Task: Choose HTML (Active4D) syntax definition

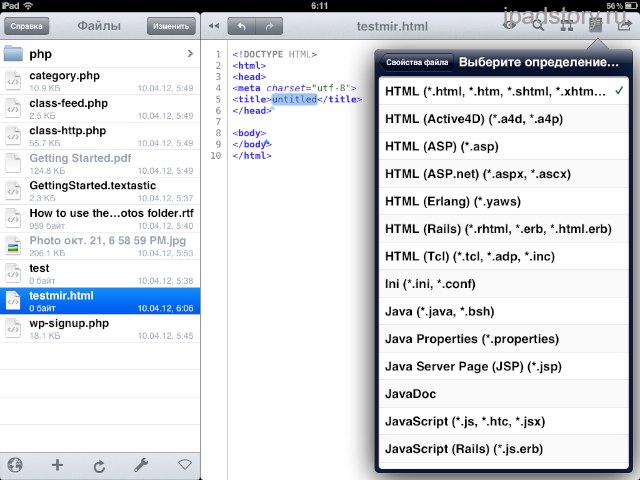Action: pyautogui.click(x=504, y=119)
